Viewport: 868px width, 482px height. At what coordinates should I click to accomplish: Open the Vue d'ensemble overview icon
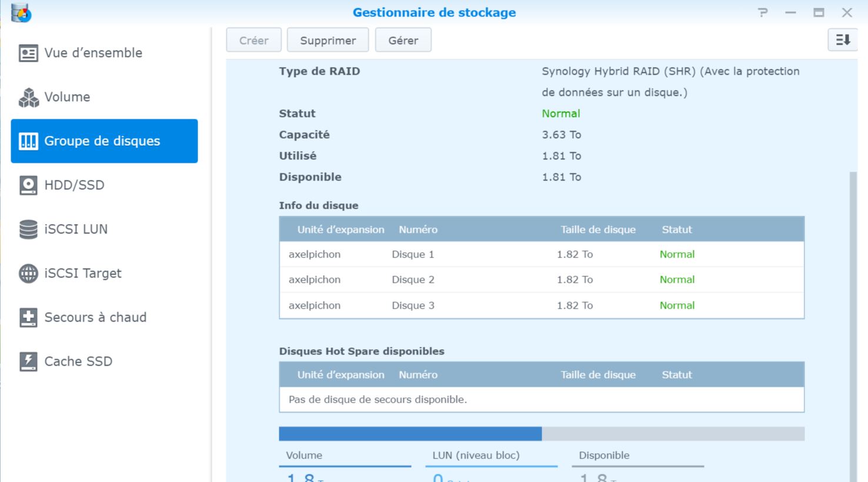[x=28, y=53]
